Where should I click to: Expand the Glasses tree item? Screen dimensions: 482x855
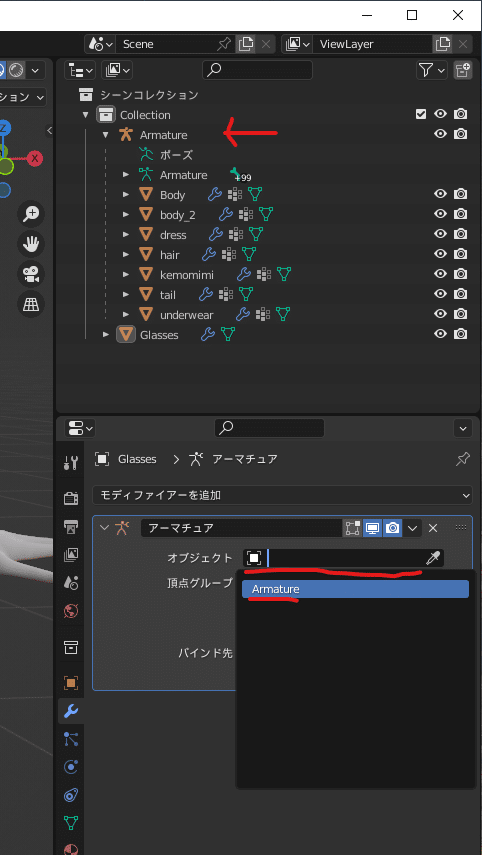pos(106,334)
